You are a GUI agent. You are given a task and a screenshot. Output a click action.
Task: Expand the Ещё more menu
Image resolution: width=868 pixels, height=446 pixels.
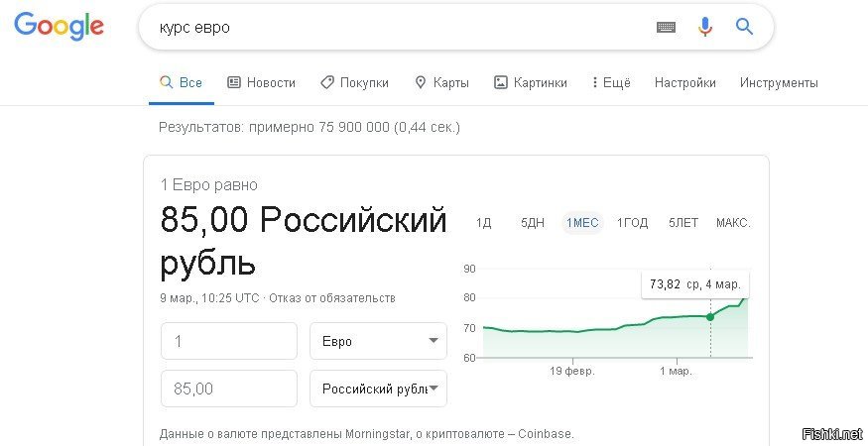pyautogui.click(x=611, y=82)
